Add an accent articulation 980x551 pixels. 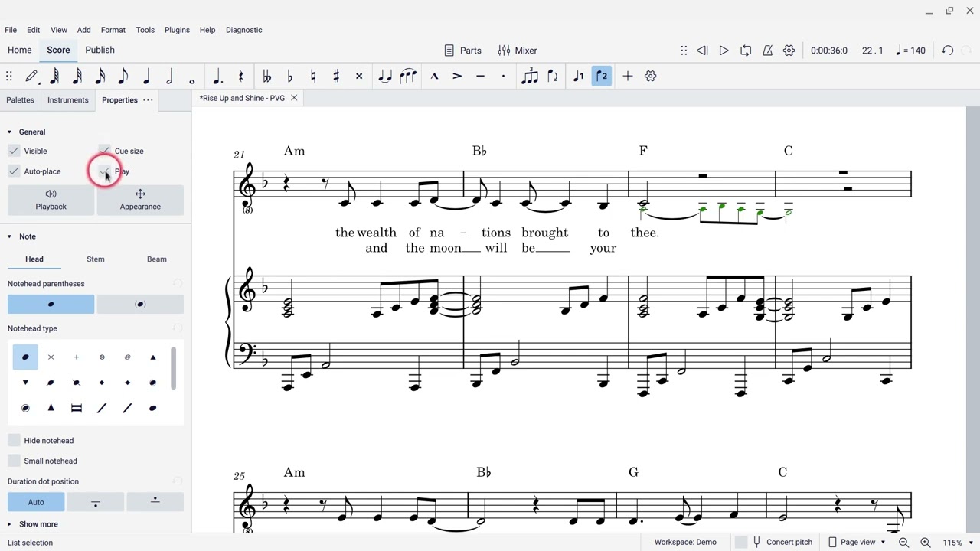coord(457,76)
